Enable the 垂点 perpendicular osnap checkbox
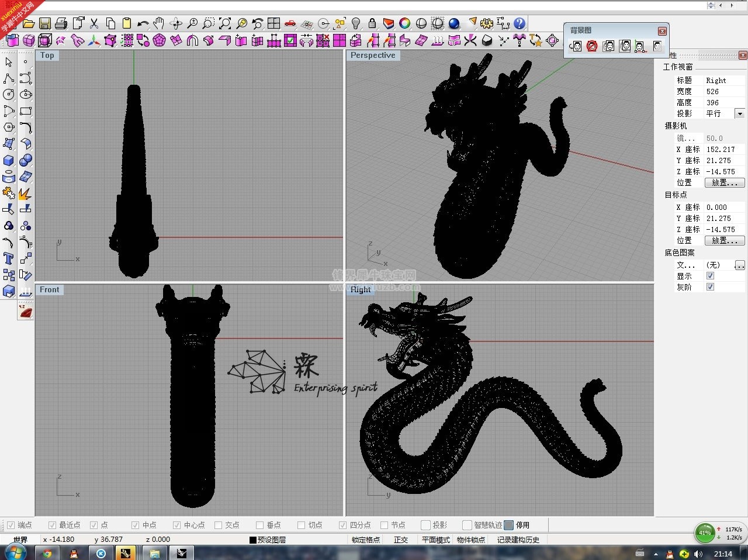Image resolution: width=748 pixels, height=560 pixels. [260, 525]
